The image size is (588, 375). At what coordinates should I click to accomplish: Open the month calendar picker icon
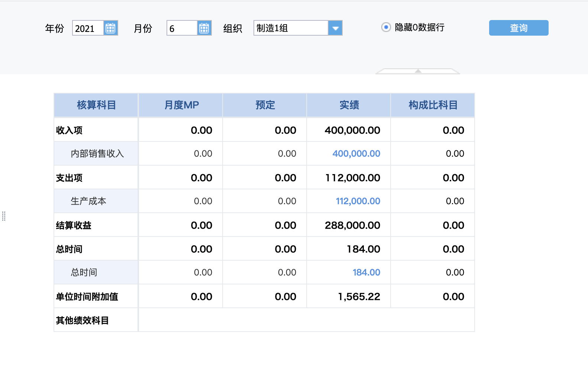204,28
